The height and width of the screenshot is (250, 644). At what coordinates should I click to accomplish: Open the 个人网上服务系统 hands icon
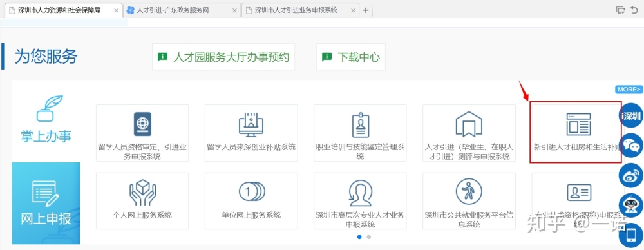[142, 192]
